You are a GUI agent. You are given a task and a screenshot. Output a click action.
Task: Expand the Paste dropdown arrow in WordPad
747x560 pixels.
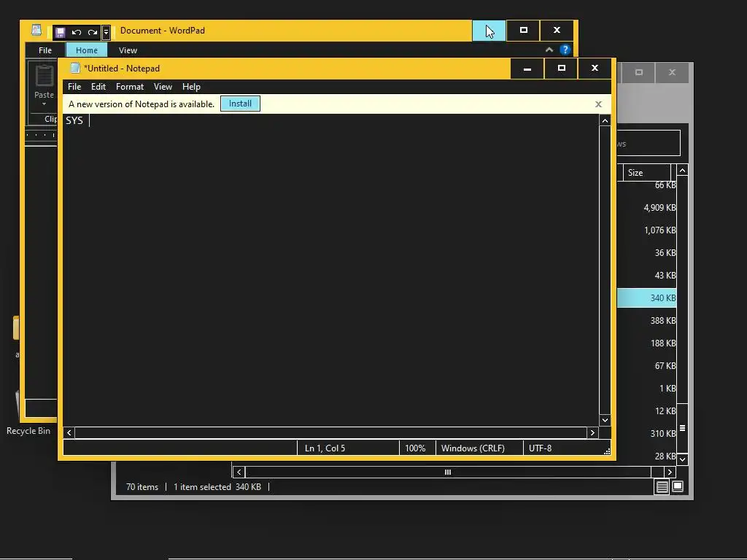pos(44,104)
